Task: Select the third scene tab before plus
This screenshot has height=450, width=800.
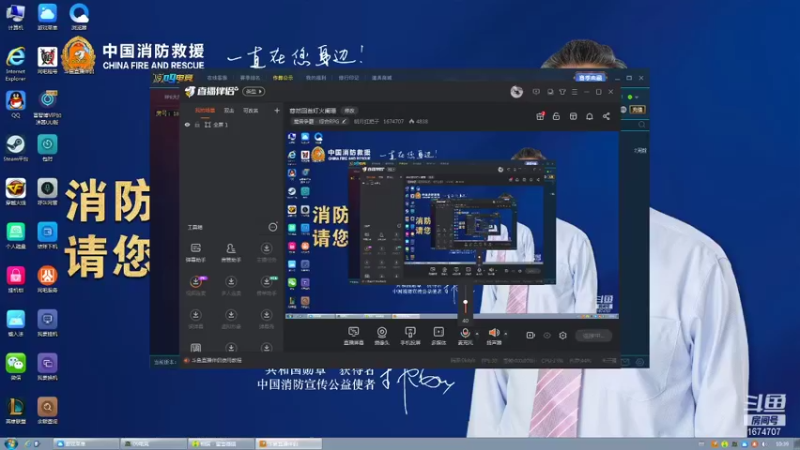Action: point(251,110)
